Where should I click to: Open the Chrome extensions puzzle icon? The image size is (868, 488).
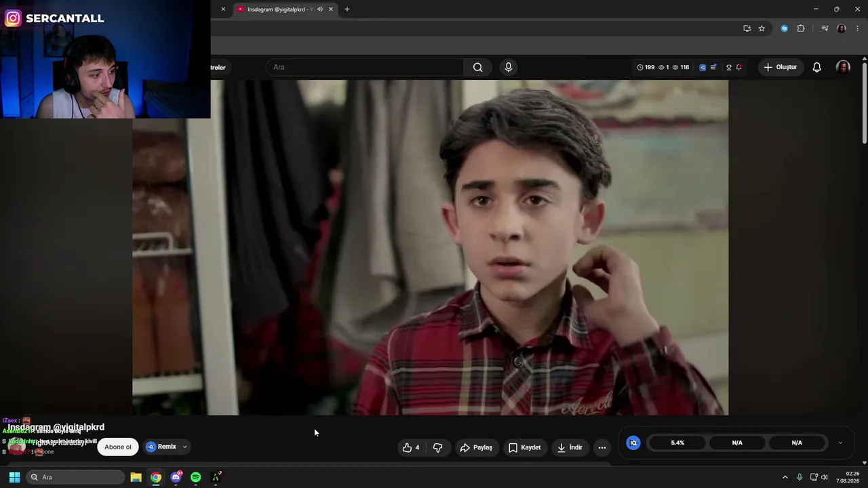click(x=801, y=28)
